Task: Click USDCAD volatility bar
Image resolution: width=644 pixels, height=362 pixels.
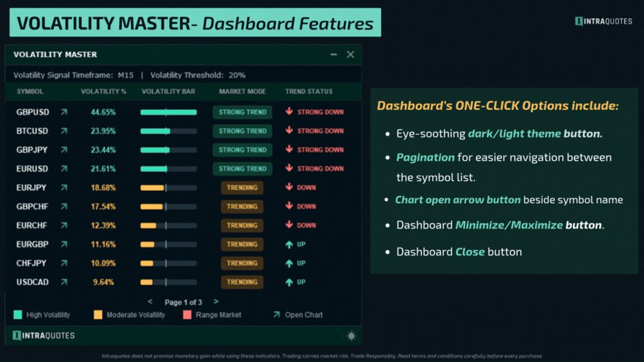Action: pyautogui.click(x=168, y=282)
